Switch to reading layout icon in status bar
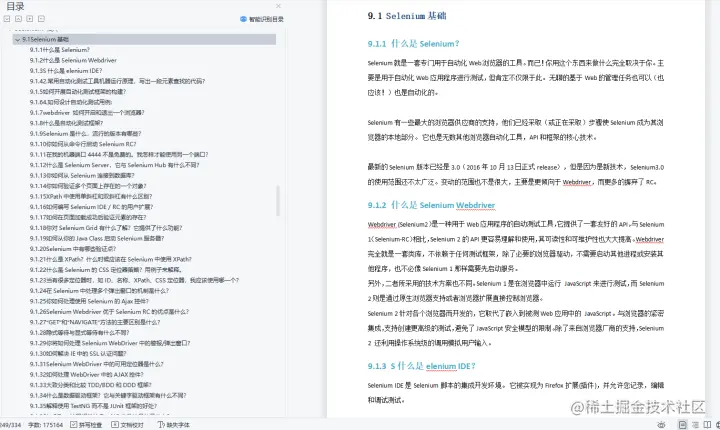Viewport: 720px width, 430px height. 707,425
